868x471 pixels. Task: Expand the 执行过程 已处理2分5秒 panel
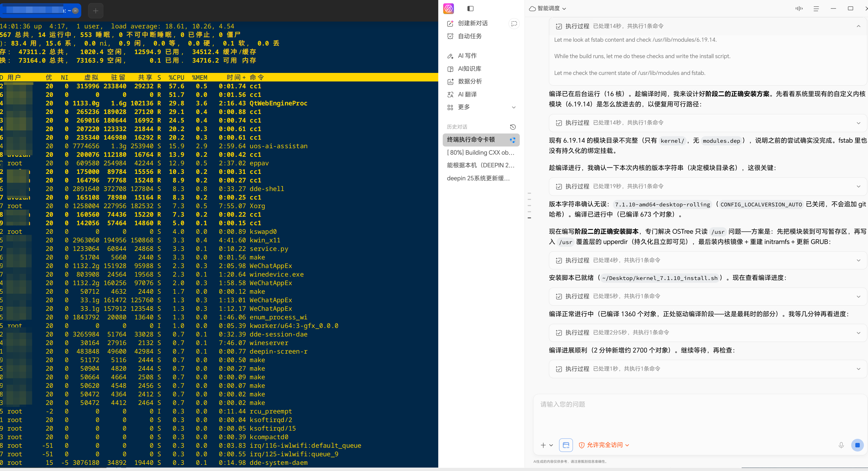[x=707, y=332]
